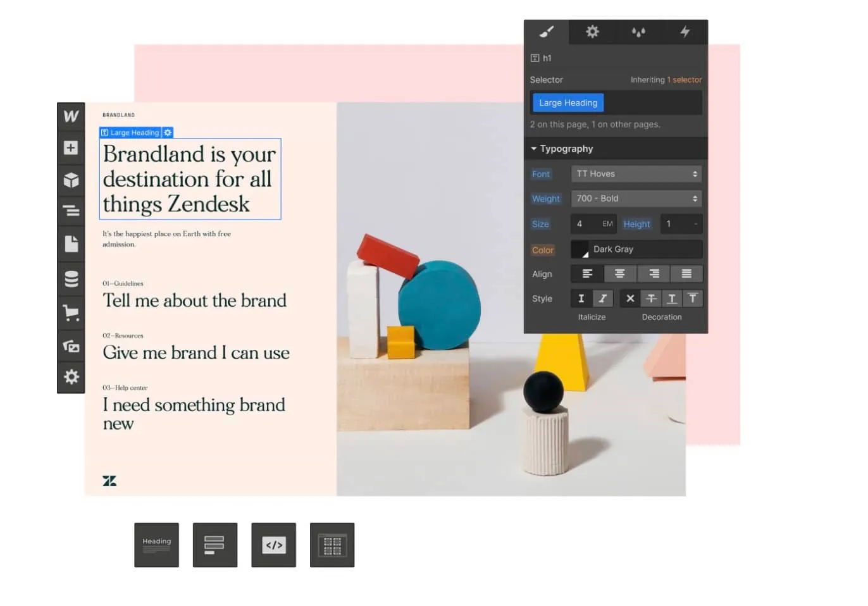The height and width of the screenshot is (606, 868).
Task: Switch to the Style brush tab
Action: coord(547,32)
